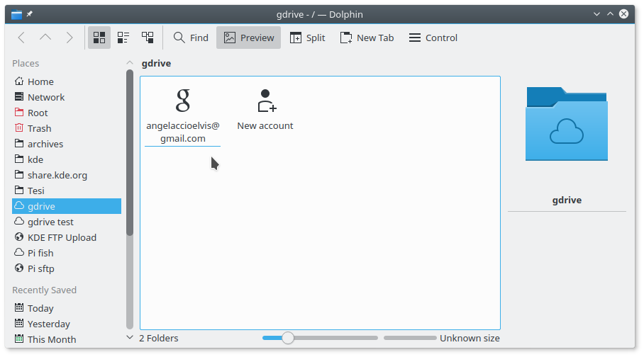Show files saved Today
The image size is (644, 357).
click(67, 308)
